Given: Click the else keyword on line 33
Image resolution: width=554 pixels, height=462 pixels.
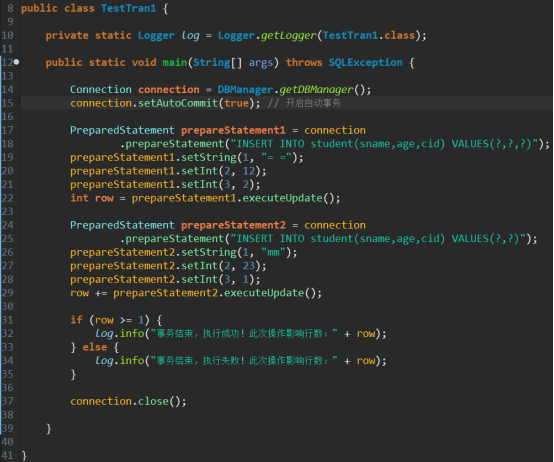Looking at the screenshot, I should click(x=95, y=347).
